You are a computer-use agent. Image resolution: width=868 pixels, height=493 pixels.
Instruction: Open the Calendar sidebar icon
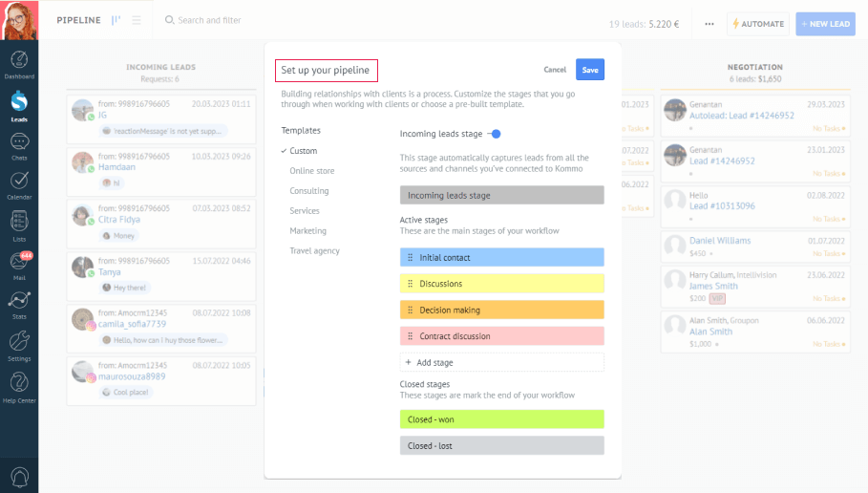(19, 185)
